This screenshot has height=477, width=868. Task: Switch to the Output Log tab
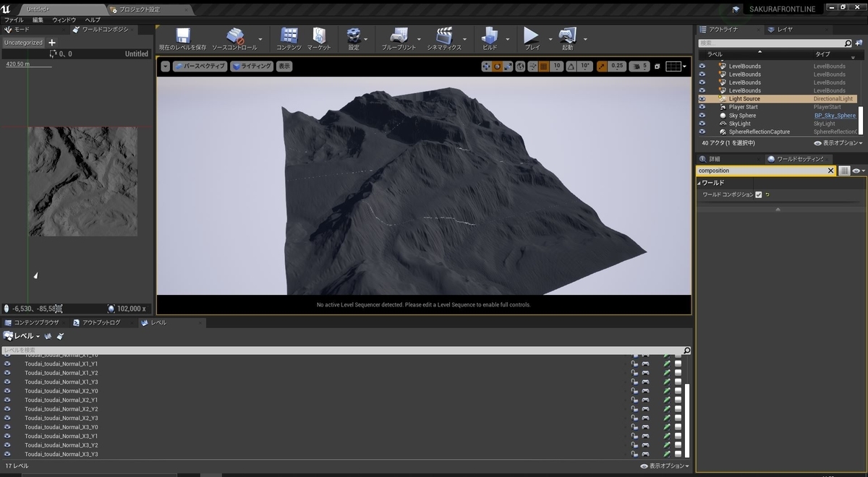point(101,322)
